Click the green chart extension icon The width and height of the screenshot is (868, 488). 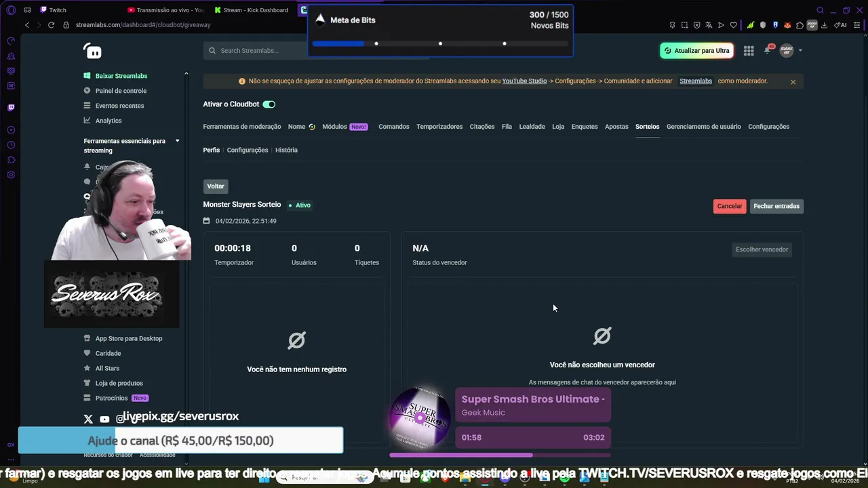coord(751,25)
